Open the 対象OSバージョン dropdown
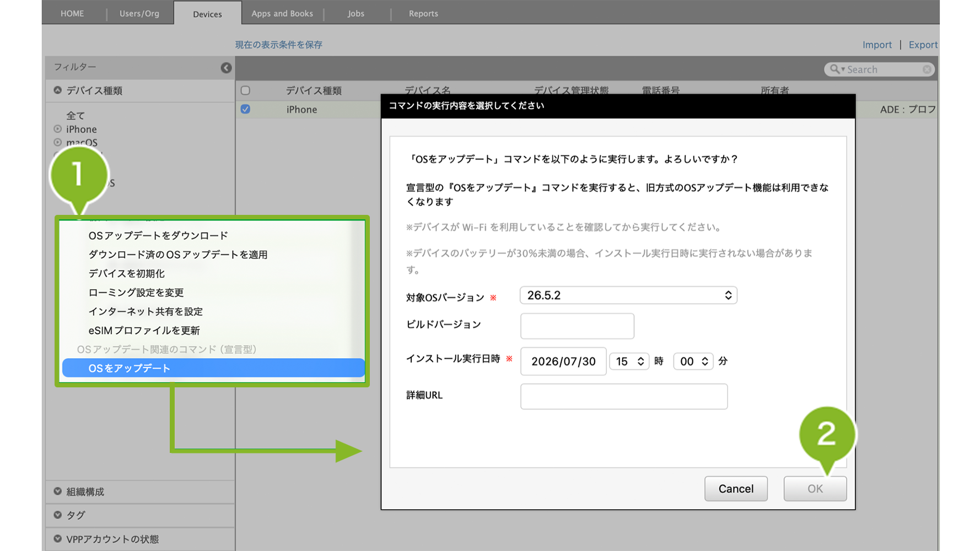 (x=628, y=295)
